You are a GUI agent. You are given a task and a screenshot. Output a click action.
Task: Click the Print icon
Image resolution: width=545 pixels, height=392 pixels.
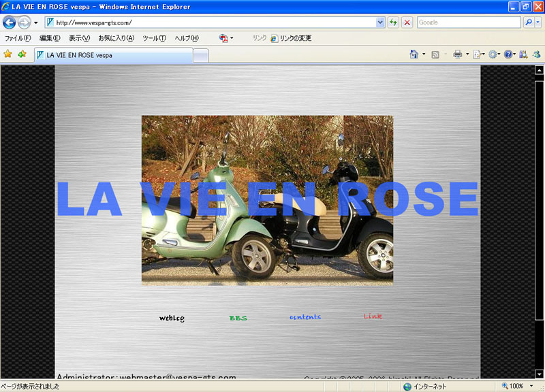458,54
